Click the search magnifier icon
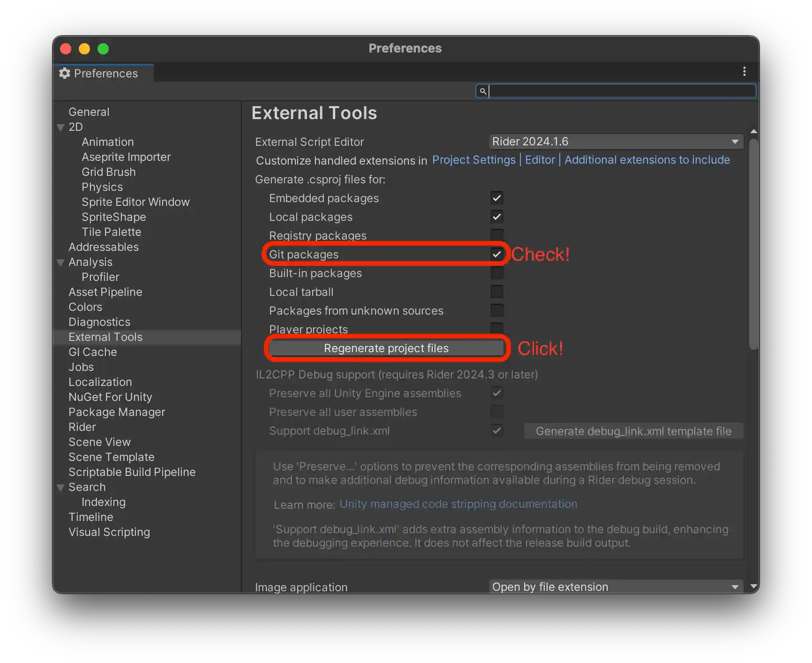812x663 pixels. [x=483, y=91]
